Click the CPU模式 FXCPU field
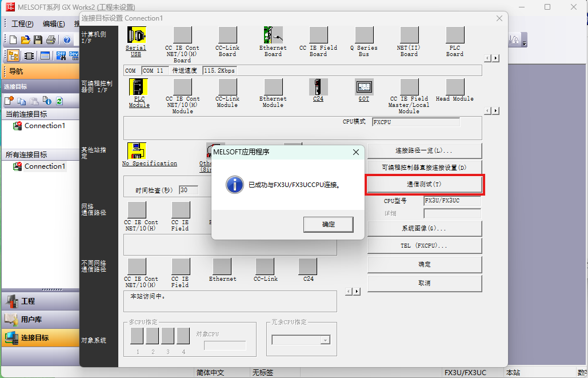 [416, 122]
